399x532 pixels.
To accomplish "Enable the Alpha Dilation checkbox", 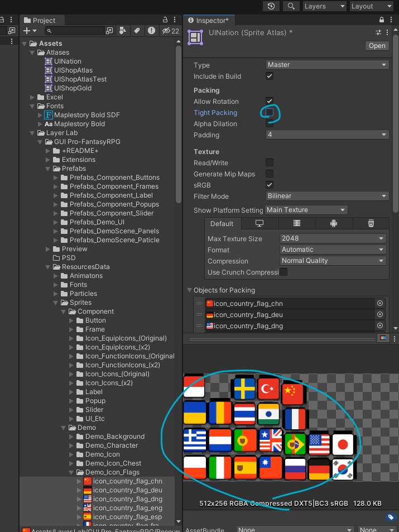I will pos(270,123).
